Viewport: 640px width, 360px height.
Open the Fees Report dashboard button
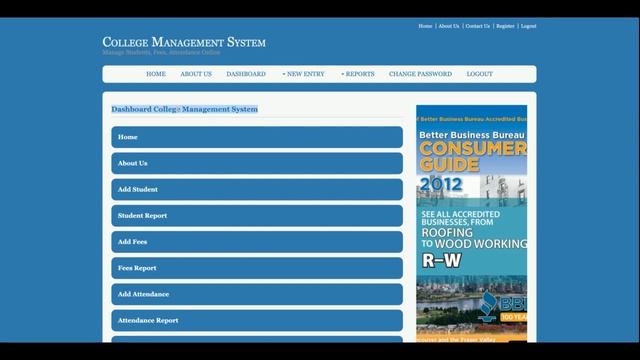(257, 268)
